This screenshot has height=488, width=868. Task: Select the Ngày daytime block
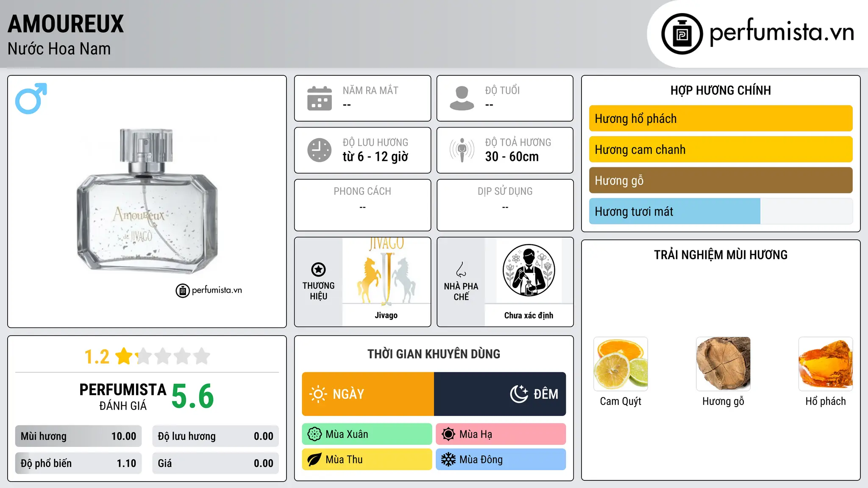coord(368,394)
